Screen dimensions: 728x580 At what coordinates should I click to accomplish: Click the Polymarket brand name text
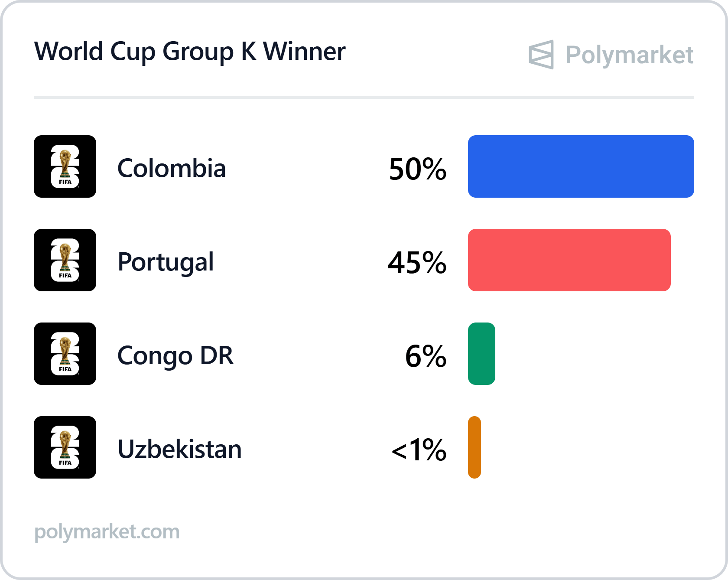629,55
